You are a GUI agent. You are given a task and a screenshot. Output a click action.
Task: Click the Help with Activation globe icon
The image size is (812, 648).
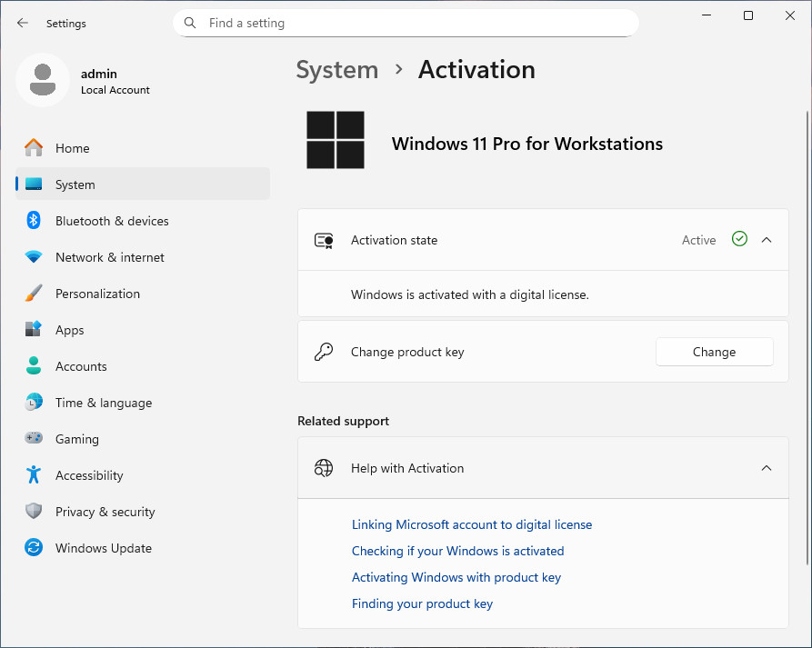[x=325, y=468]
